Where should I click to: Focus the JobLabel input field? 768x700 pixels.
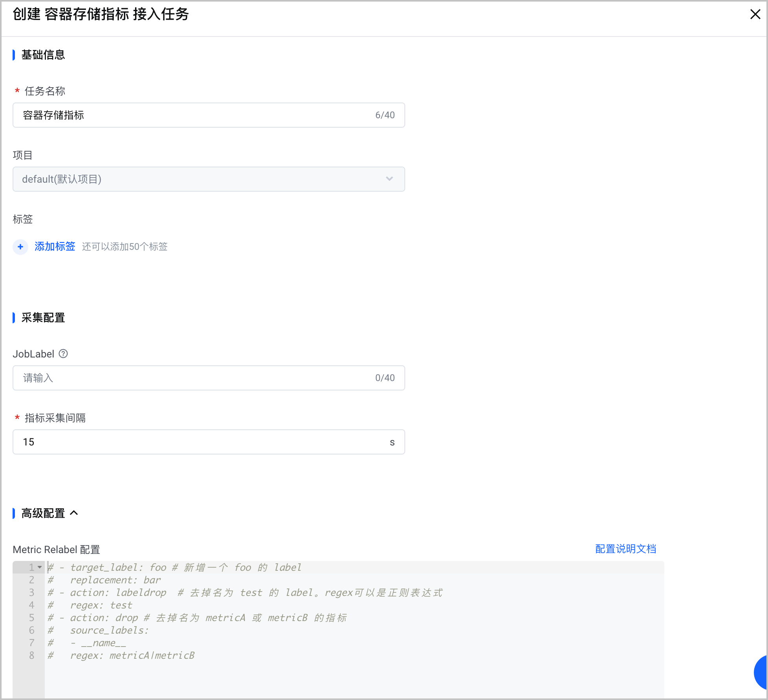[x=209, y=378]
